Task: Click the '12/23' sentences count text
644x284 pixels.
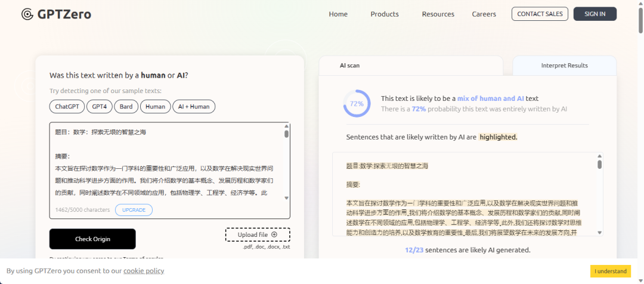Action: pyautogui.click(x=414, y=250)
